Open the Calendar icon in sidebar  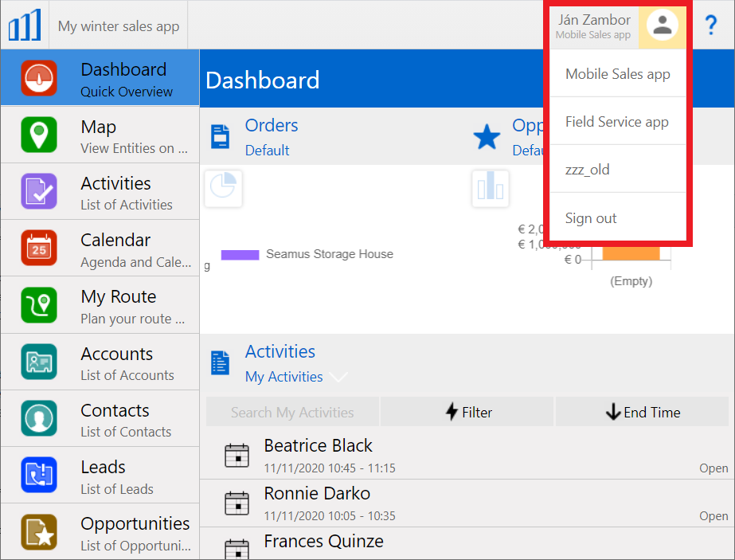[38, 249]
